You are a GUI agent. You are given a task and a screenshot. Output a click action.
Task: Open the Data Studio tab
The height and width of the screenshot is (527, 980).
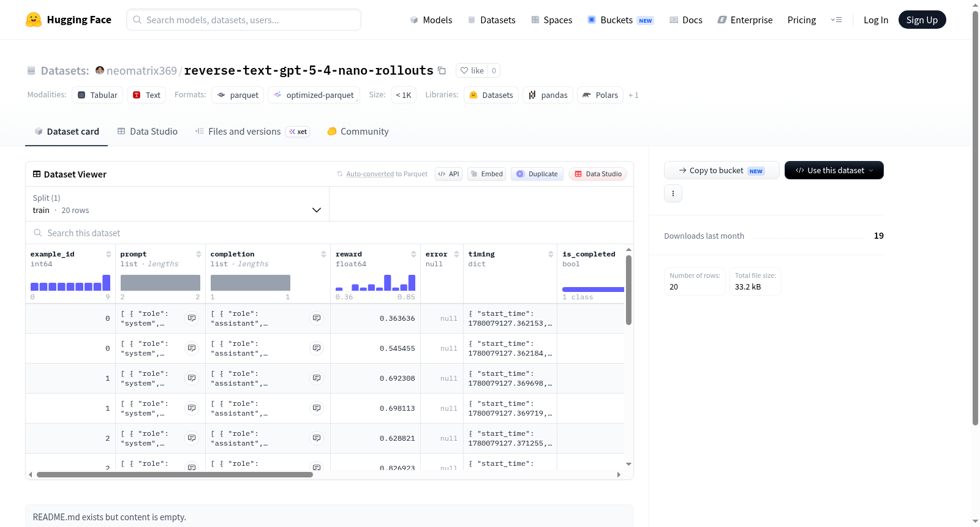tap(148, 132)
